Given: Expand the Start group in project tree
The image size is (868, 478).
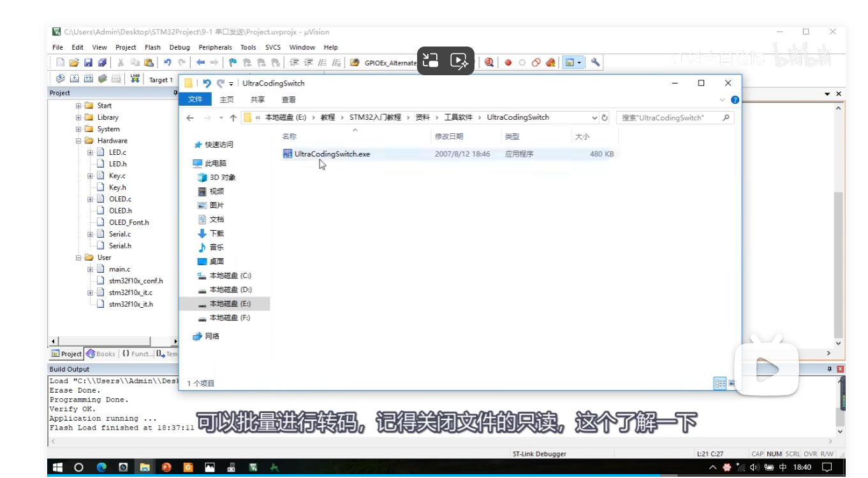Looking at the screenshot, I should tap(79, 106).
